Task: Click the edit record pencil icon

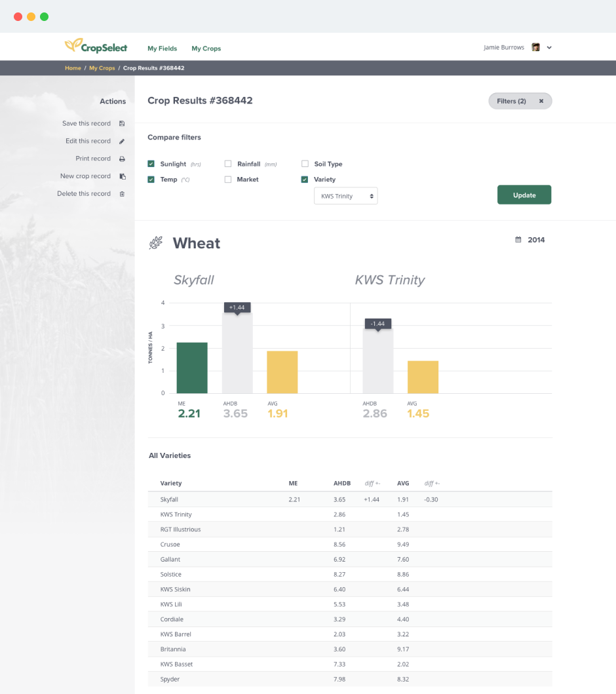Action: point(122,141)
